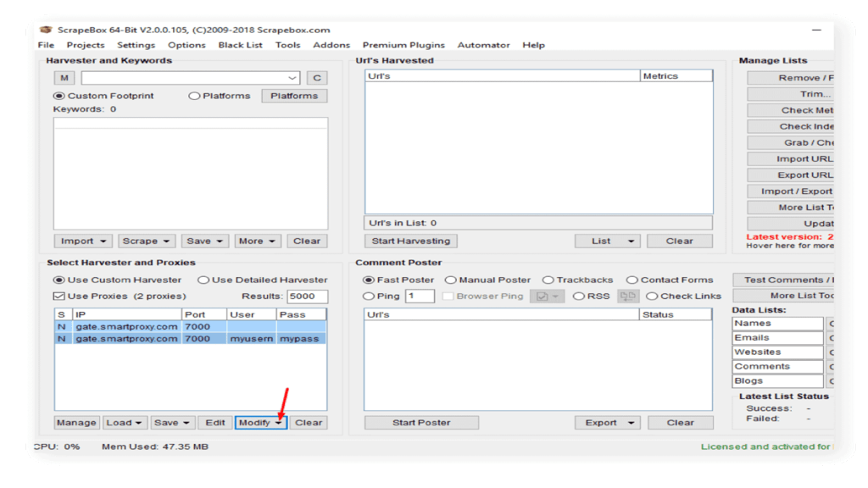Click the Results number field
This screenshot has height=488, width=868.
coord(307,296)
